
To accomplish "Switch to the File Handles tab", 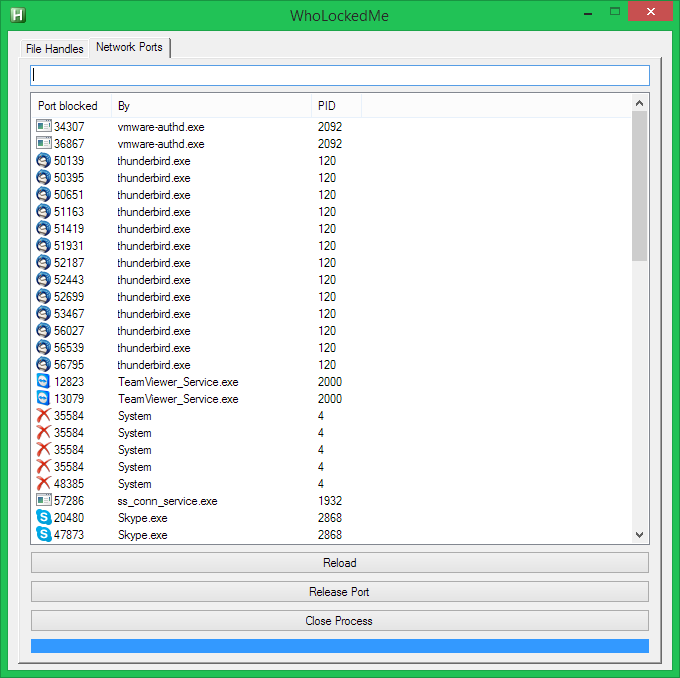I will 55,49.
